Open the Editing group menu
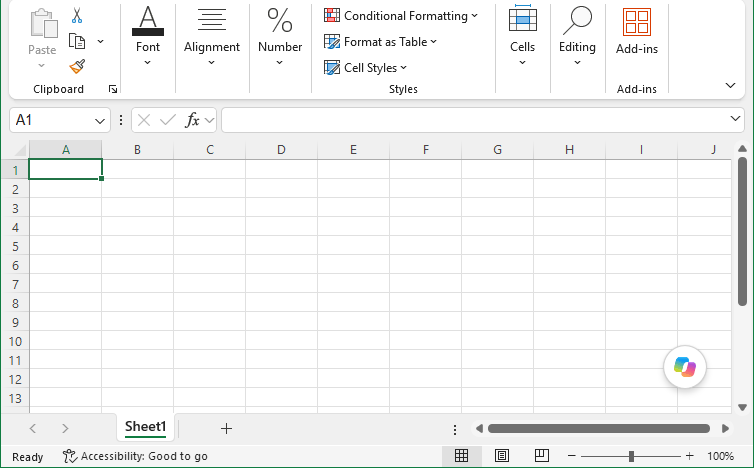754x468 pixels. [x=577, y=36]
